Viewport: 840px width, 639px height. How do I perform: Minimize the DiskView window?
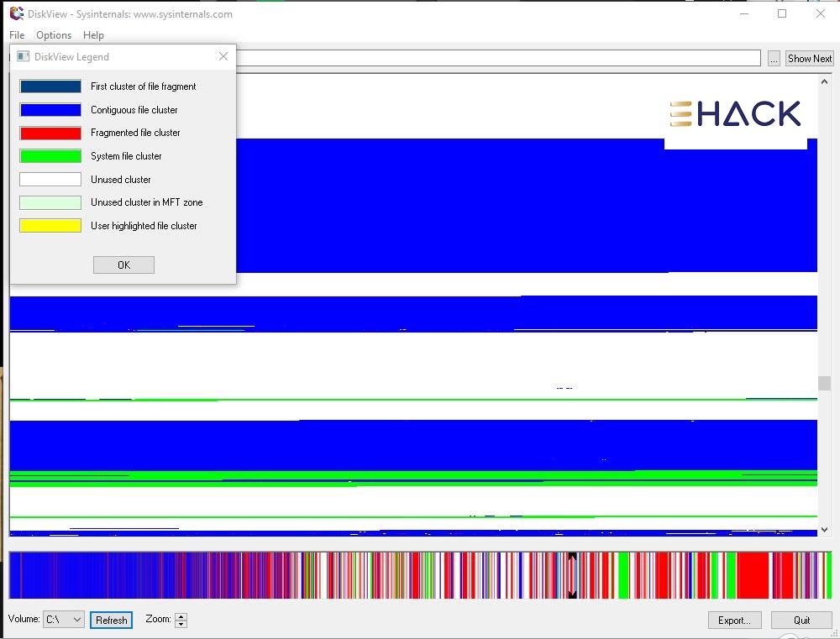744,14
